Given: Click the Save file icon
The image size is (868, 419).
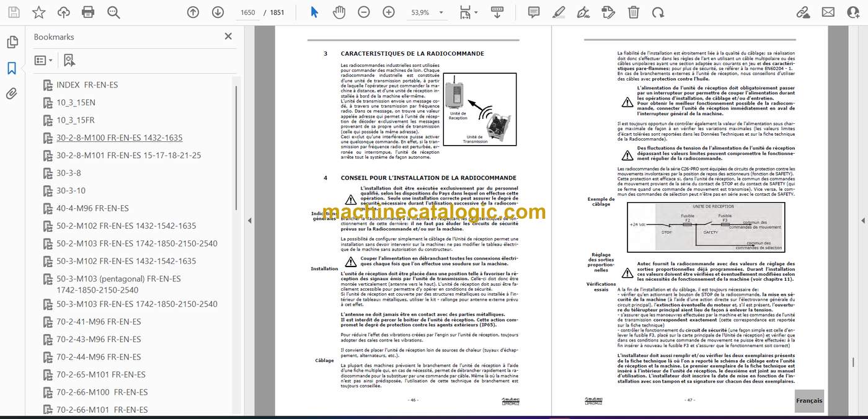Looking at the screenshot, I should tap(14, 12).
